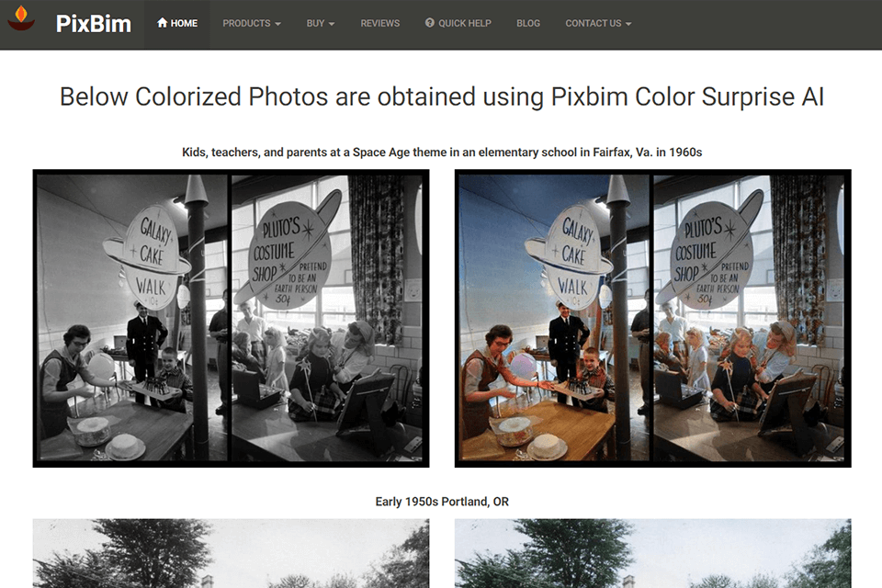Click the black-and-white Galaxy Cake Walk photo
Viewport: 882px width, 588px height.
pos(231,319)
